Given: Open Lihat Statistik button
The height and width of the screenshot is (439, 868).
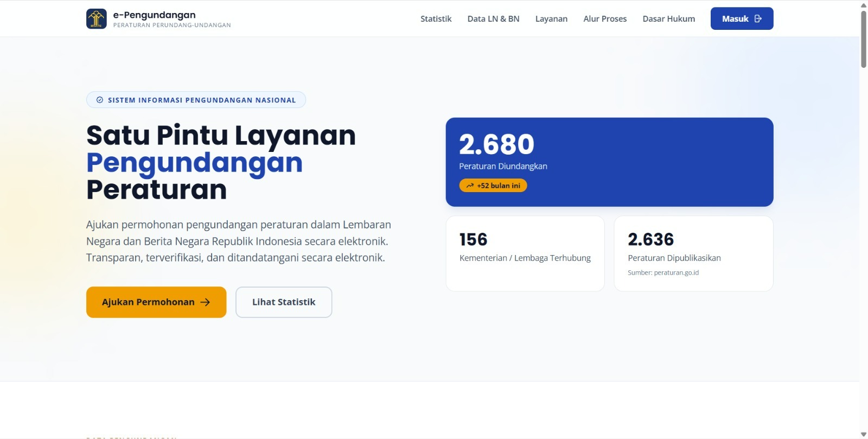Looking at the screenshot, I should [x=284, y=302].
